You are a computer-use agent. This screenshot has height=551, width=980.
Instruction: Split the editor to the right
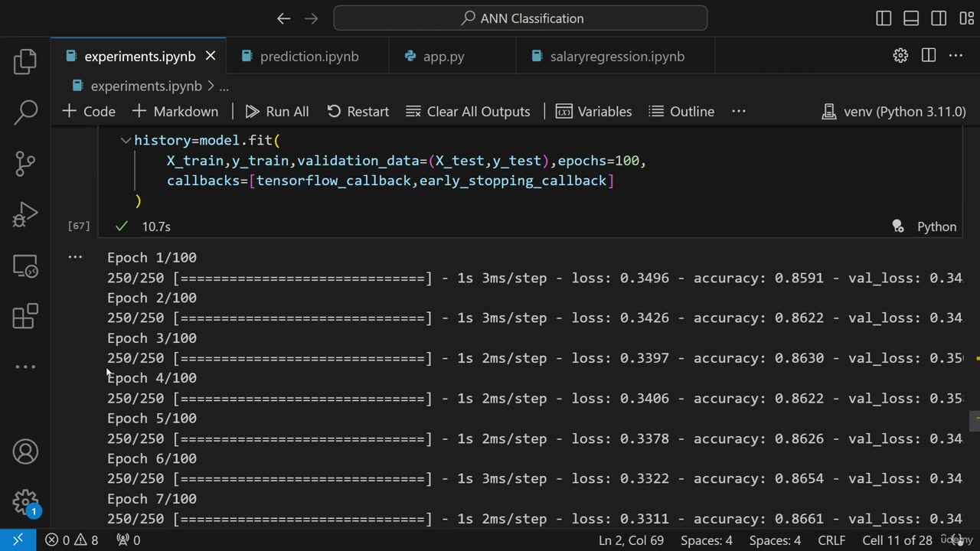tap(928, 55)
